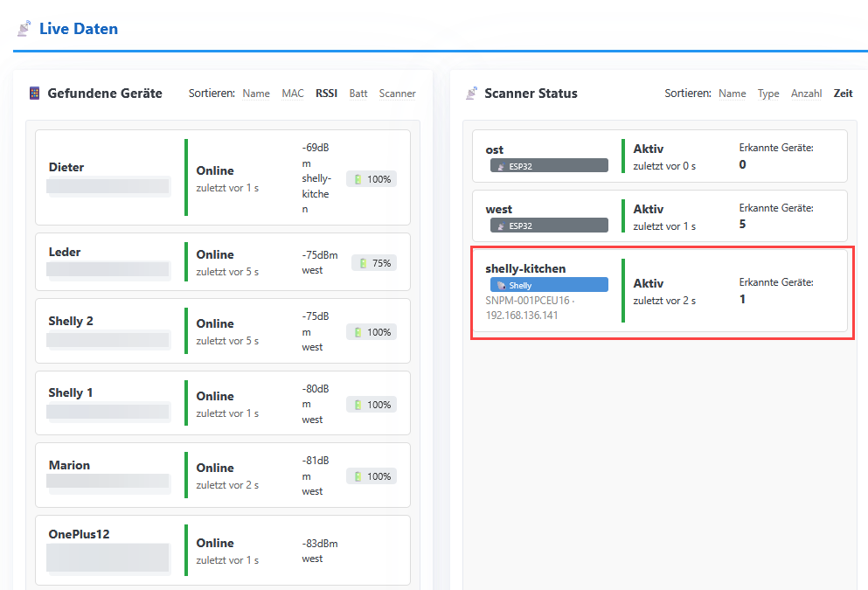Click Shelly 2's 100% battery badge
The width and height of the screenshot is (868, 590).
(x=372, y=332)
